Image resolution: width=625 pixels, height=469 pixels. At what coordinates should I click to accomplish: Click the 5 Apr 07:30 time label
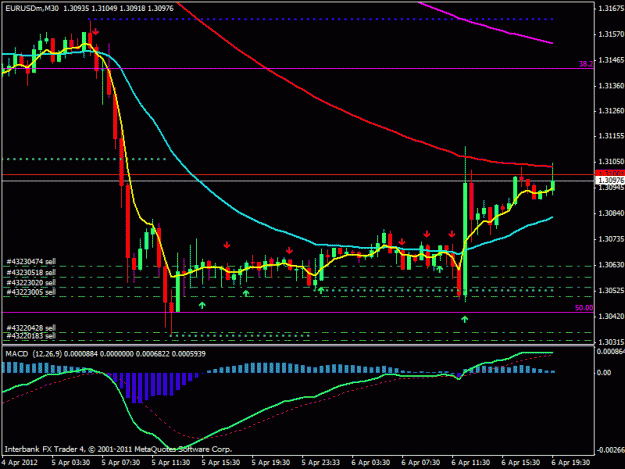point(121,462)
